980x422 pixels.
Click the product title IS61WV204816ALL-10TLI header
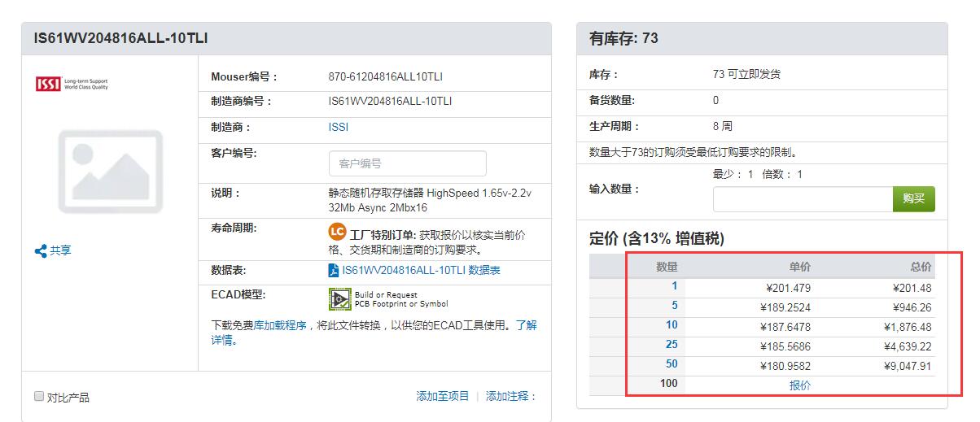point(121,38)
